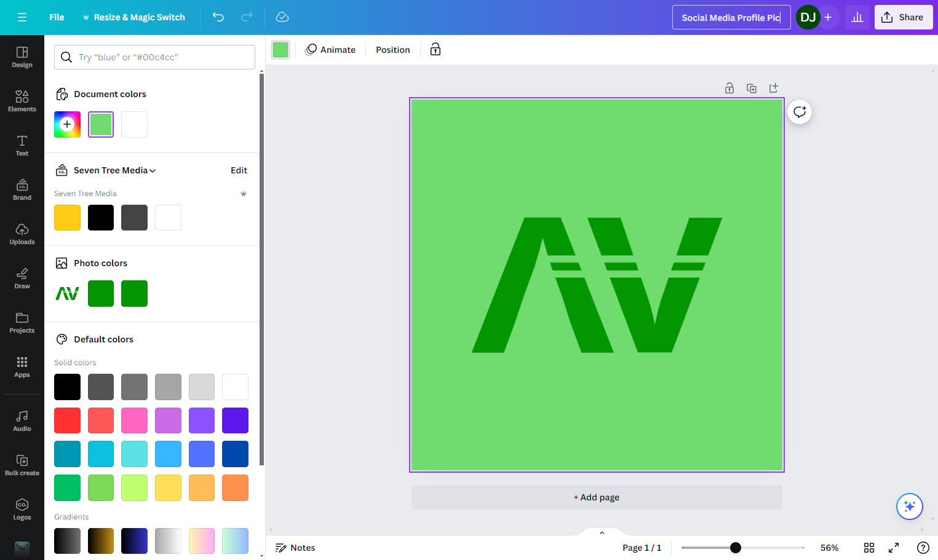938x560 pixels.
Task: Click the add page icon above canvas
Action: tap(774, 89)
